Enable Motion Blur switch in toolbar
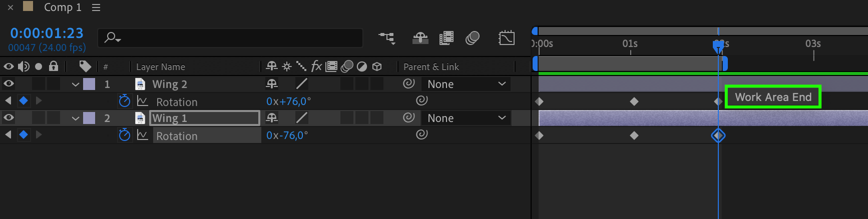Image resolution: width=868 pixels, height=219 pixels. (473, 38)
